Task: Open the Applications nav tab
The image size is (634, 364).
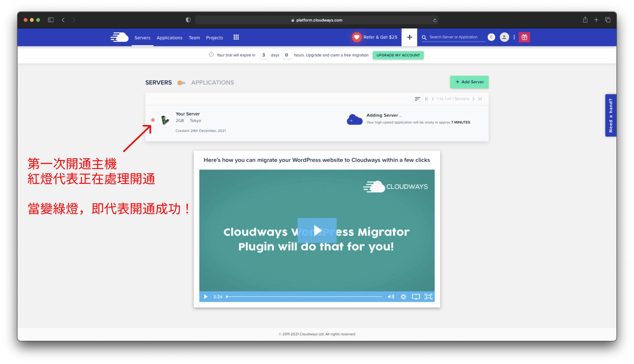Action: tap(169, 37)
